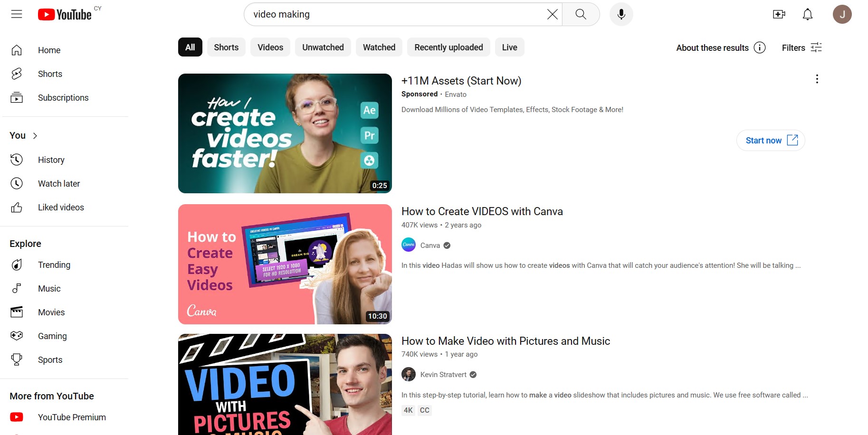Select the Recently uploaded filter chip
Viewport: 868px width, 435px height.
click(448, 47)
